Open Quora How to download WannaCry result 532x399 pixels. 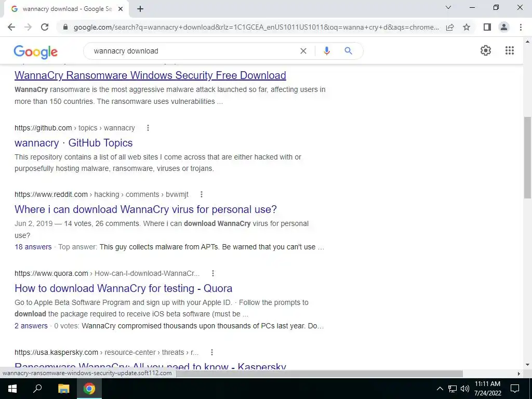[124, 288]
